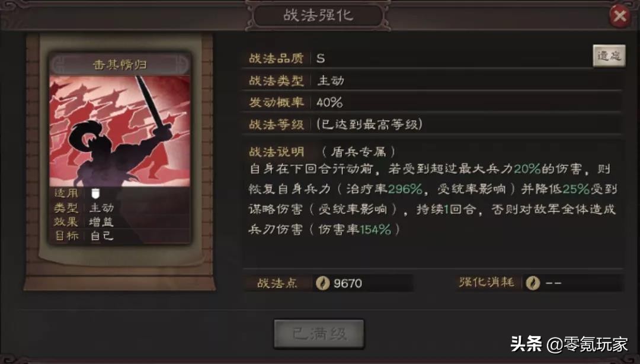640x364 pixels.
Task: Click the shield troop icon beside 适用
Action: (95, 193)
